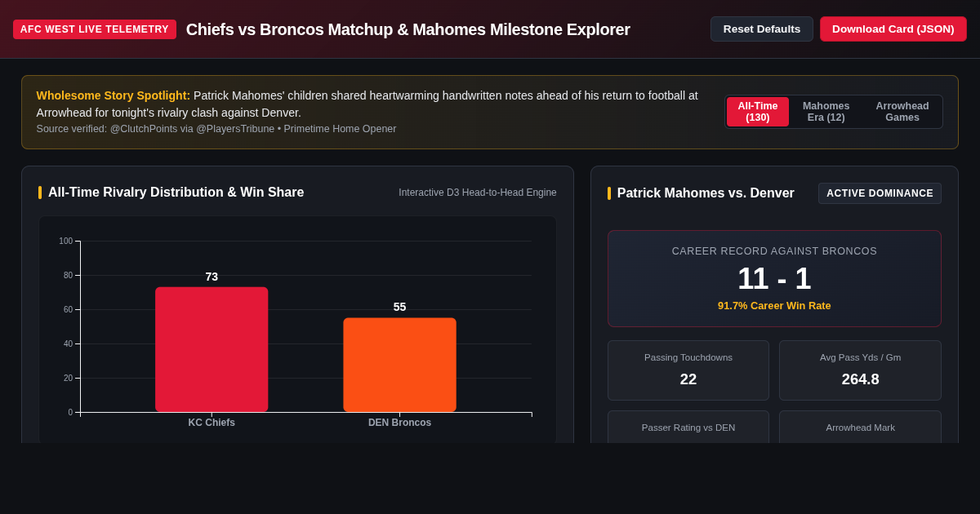Click the 91.7% Career Win Rate text
Screen dimensions: 980x514
[774, 306]
